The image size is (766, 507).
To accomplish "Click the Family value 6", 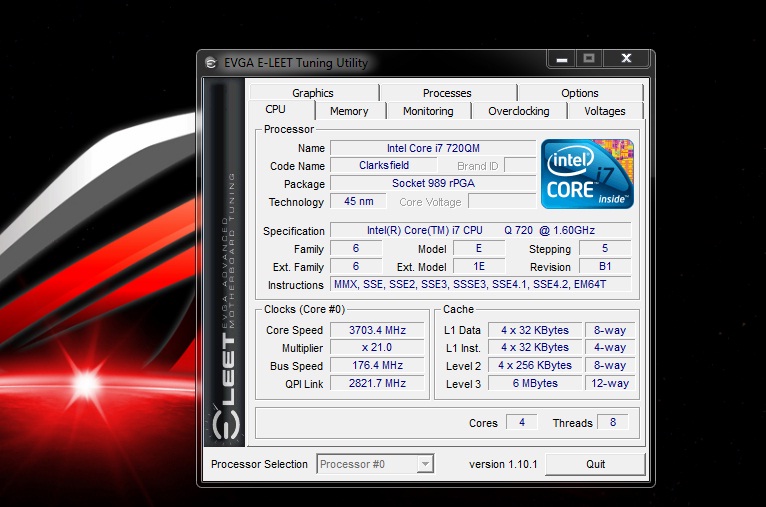I will (356, 248).
